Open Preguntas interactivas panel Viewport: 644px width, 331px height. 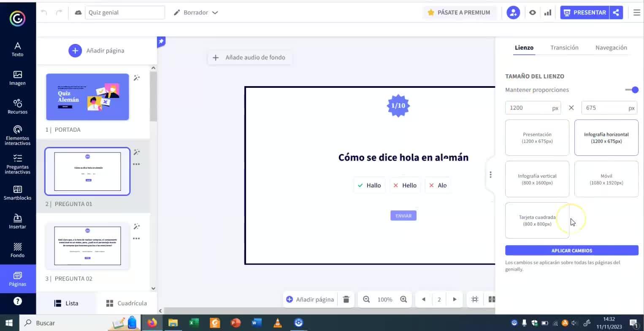(18, 164)
